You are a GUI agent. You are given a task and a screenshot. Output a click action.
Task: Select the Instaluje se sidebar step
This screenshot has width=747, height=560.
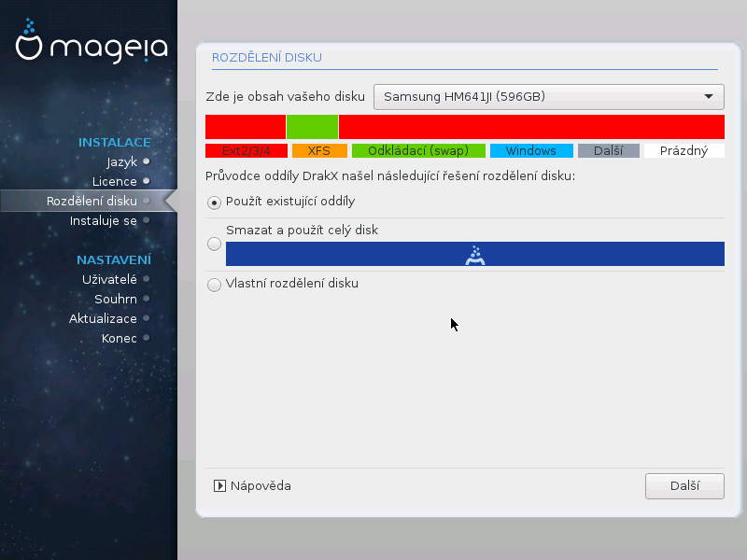pos(104,220)
